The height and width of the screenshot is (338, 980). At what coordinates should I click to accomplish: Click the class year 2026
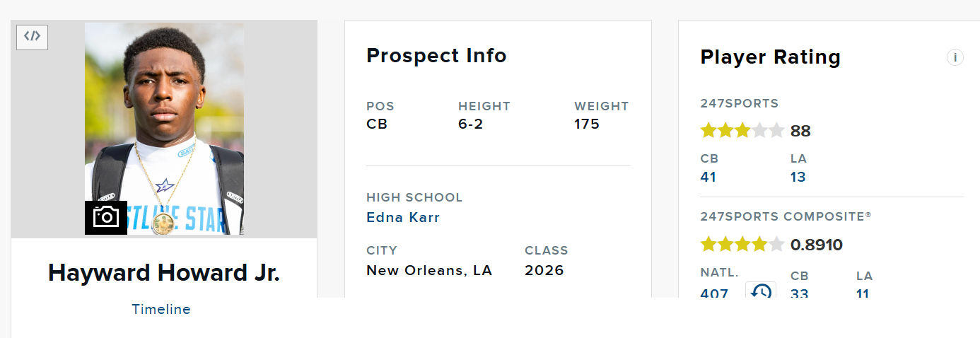pyautogui.click(x=544, y=270)
